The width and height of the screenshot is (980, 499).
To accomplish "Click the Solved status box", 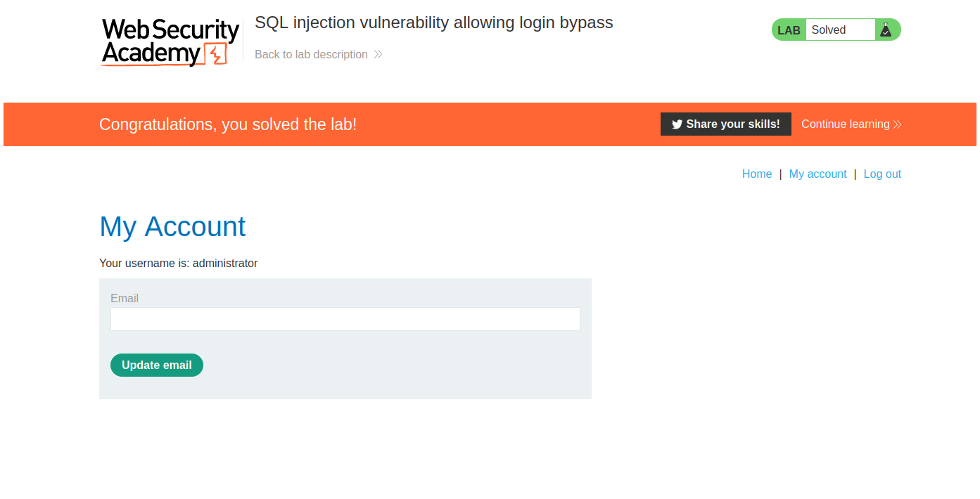I will point(840,30).
